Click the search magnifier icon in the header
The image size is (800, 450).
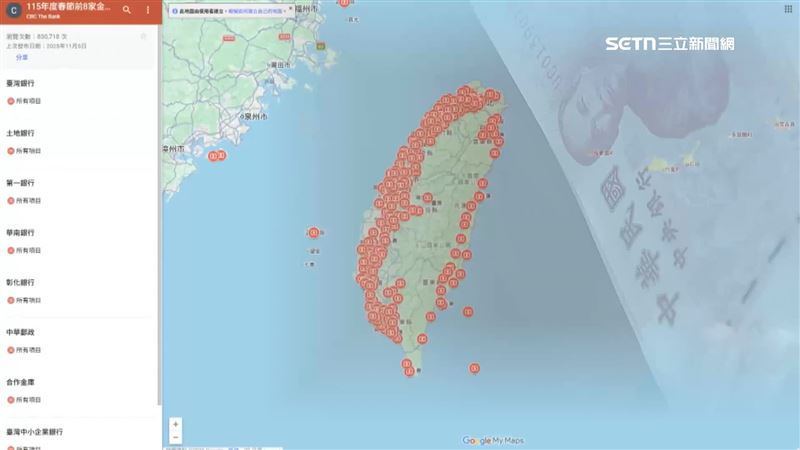127,10
